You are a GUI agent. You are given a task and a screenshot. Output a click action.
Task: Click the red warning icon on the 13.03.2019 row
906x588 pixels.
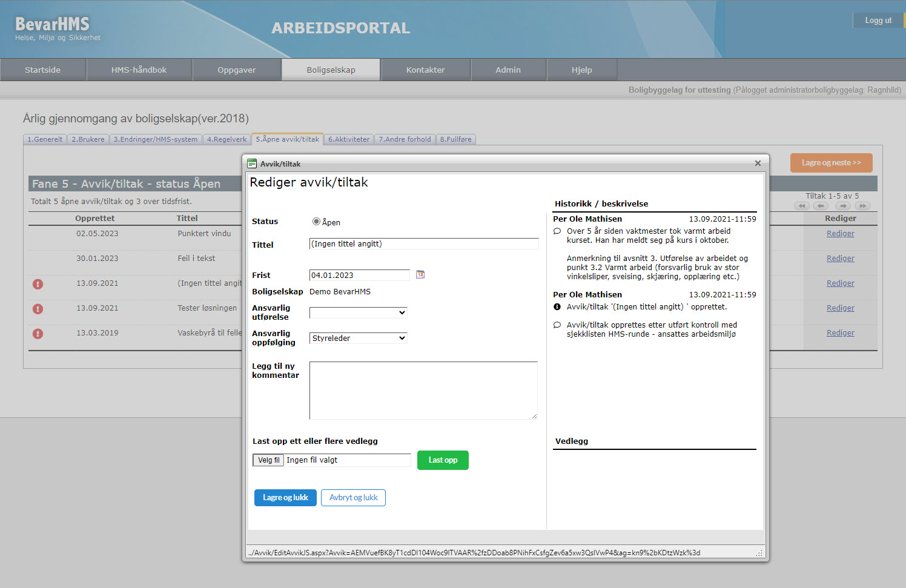(38, 334)
